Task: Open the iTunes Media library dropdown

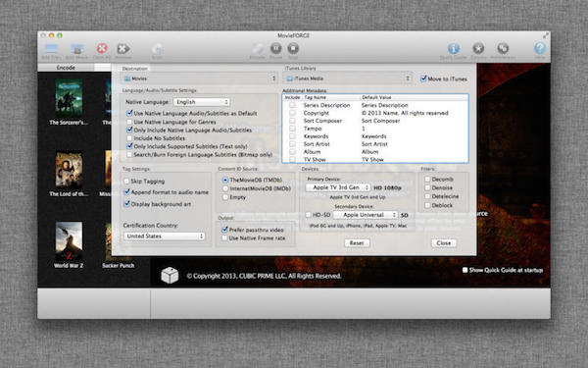Action: click(x=348, y=79)
